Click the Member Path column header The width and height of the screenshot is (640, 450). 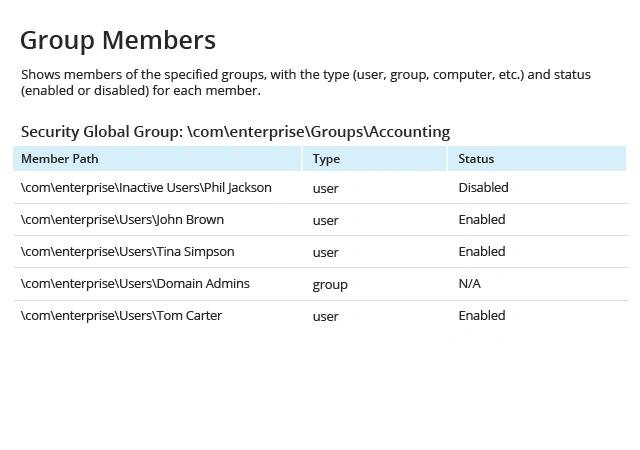point(60,158)
